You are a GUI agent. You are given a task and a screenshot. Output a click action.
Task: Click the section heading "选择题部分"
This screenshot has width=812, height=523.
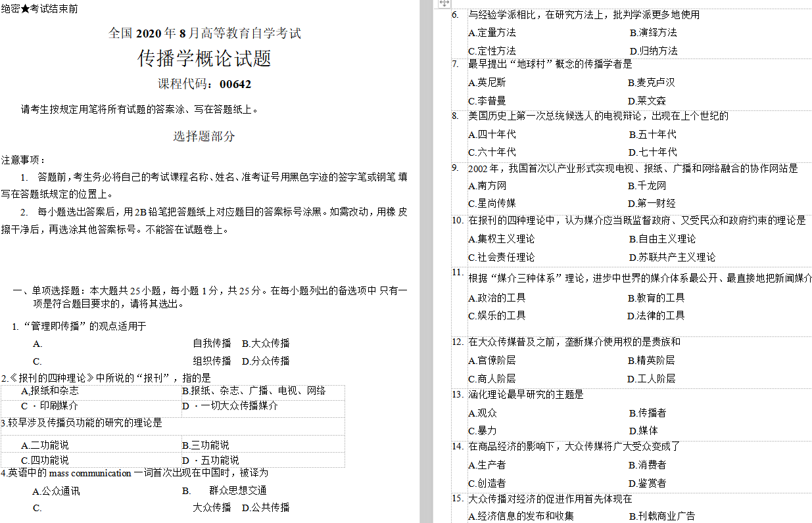click(x=204, y=137)
